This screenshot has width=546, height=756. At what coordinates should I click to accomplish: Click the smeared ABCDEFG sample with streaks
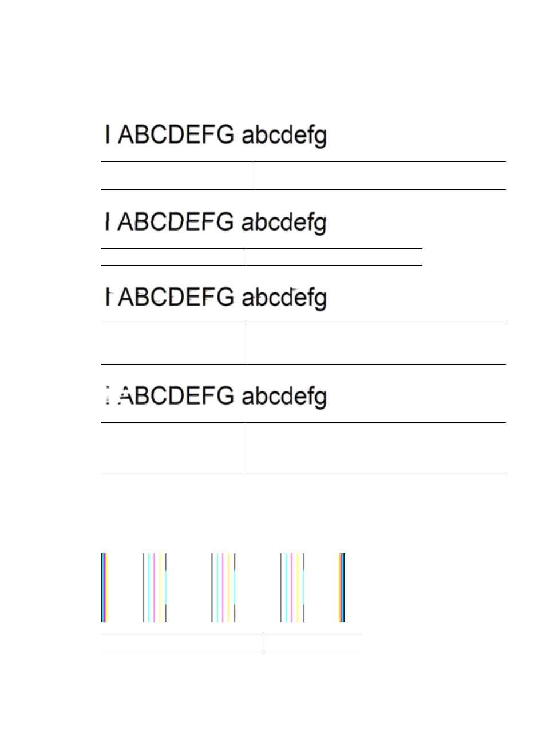(216, 298)
